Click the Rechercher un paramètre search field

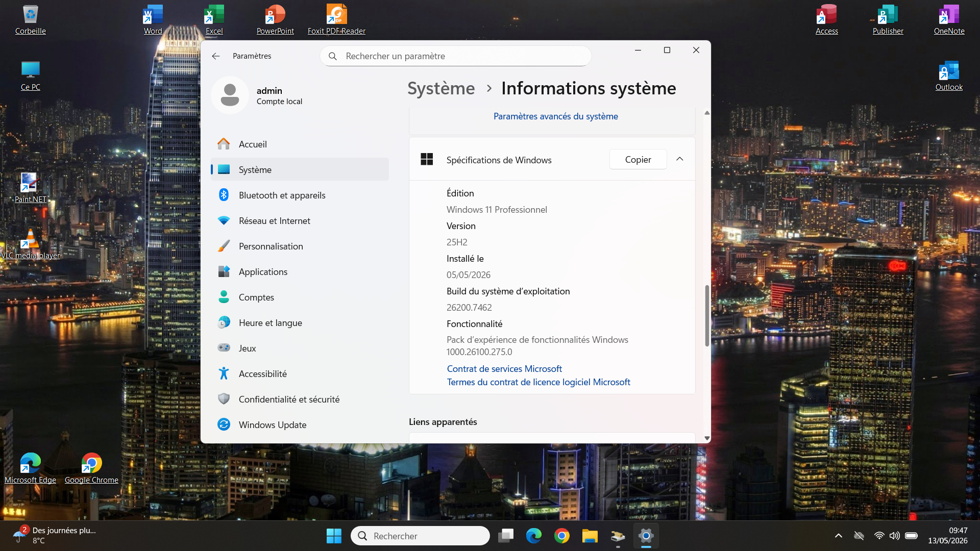point(455,56)
